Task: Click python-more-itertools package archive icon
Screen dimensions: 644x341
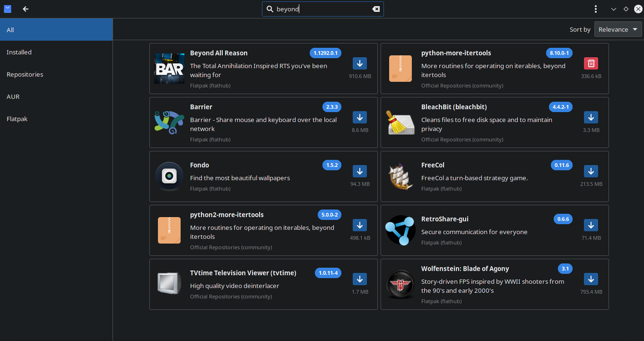Action: [x=400, y=69]
